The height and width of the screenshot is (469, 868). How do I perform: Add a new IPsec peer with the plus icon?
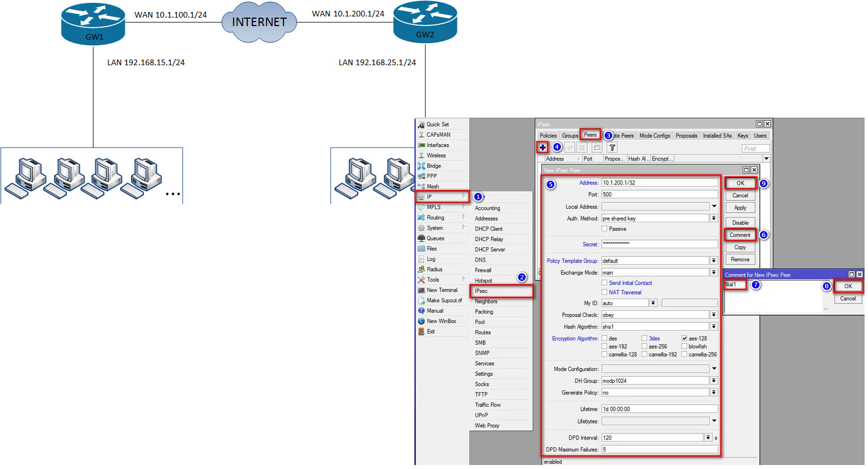(x=543, y=147)
